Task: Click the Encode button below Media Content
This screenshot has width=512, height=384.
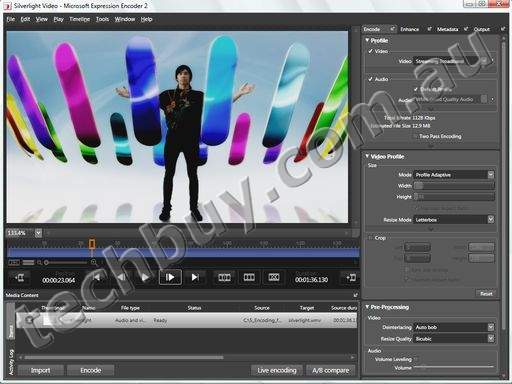Action: click(x=90, y=370)
